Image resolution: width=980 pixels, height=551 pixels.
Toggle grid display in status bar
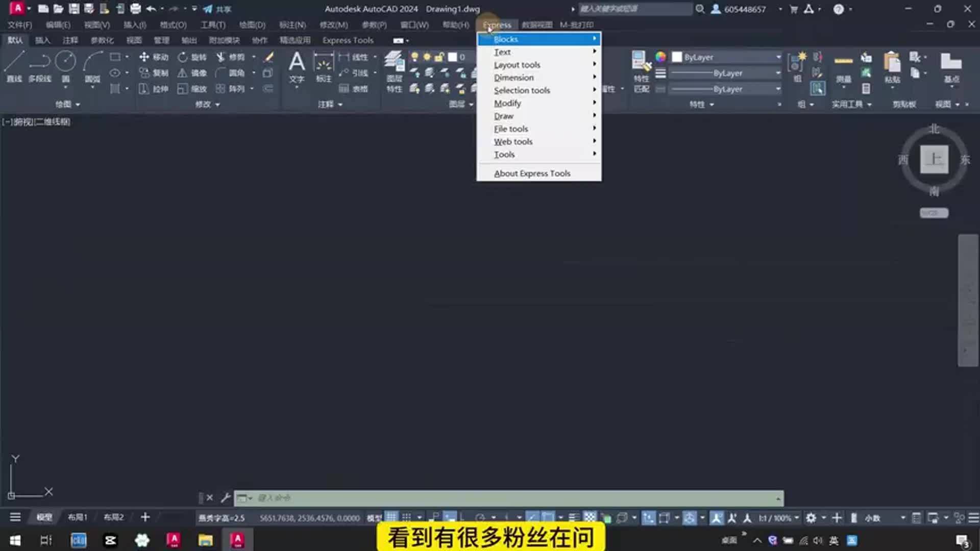click(392, 517)
